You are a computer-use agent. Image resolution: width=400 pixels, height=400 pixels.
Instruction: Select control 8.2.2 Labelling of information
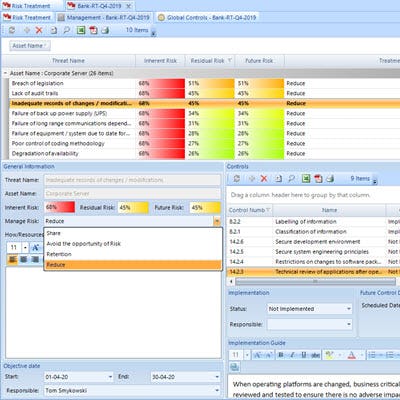click(x=313, y=222)
